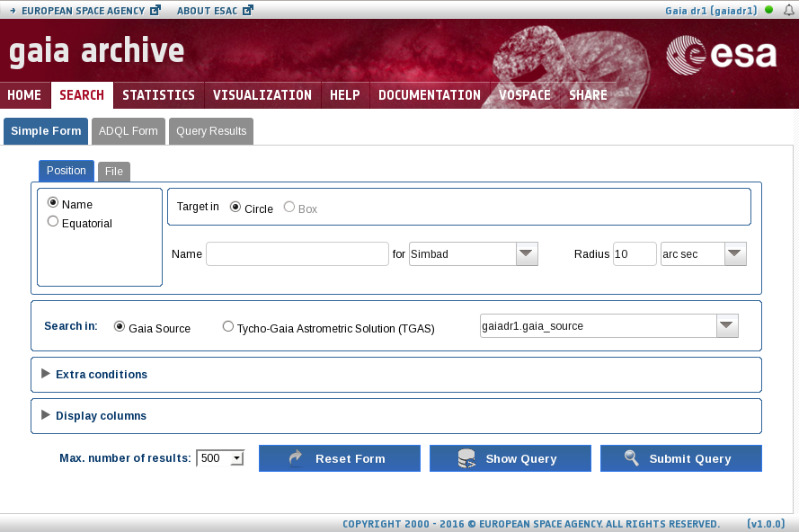The width and height of the screenshot is (799, 532).
Task: Click into the Radius value field
Action: 635,253
